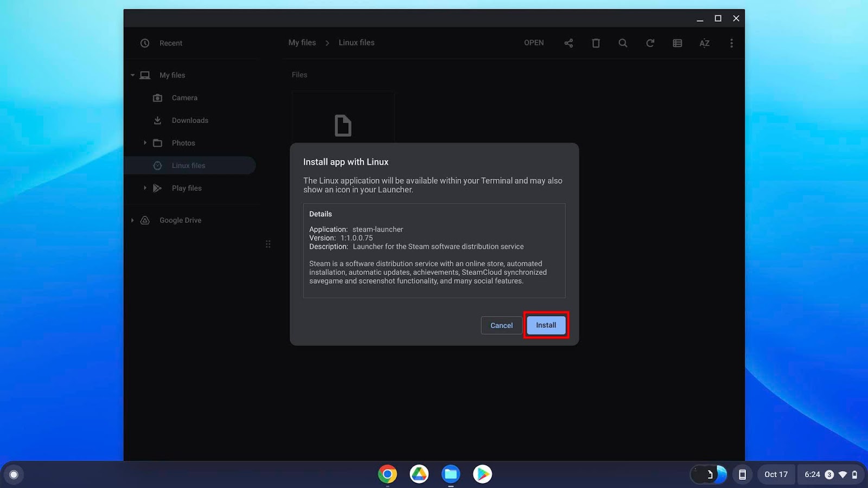Image resolution: width=868 pixels, height=488 pixels.
Task: Select the file thumbnail in Files
Action: (x=343, y=117)
